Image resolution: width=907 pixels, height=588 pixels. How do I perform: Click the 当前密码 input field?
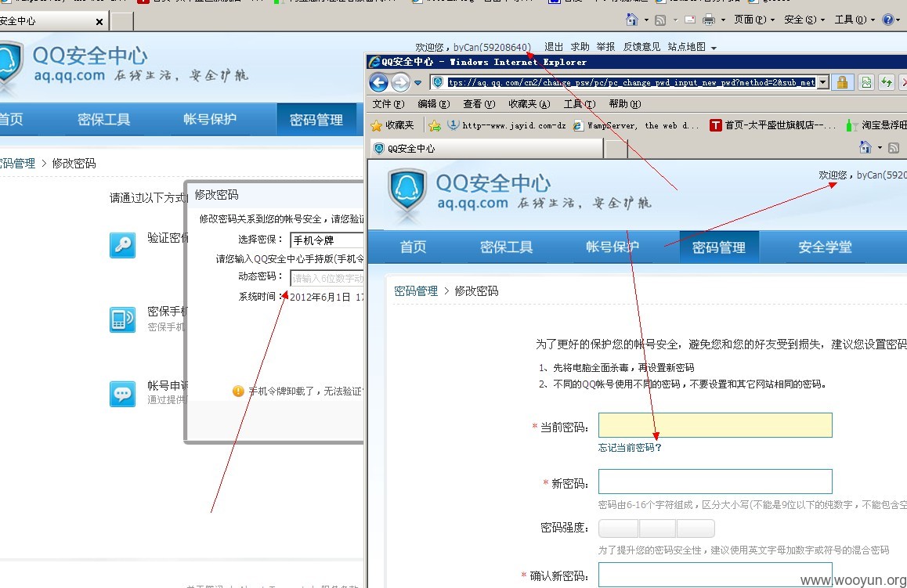click(x=715, y=425)
